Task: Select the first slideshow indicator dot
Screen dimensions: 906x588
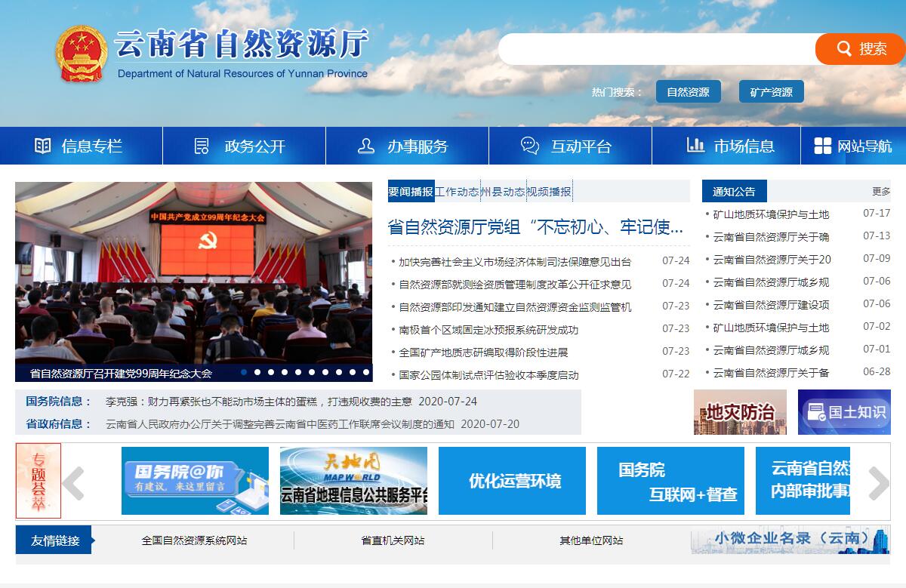Action: point(244,371)
